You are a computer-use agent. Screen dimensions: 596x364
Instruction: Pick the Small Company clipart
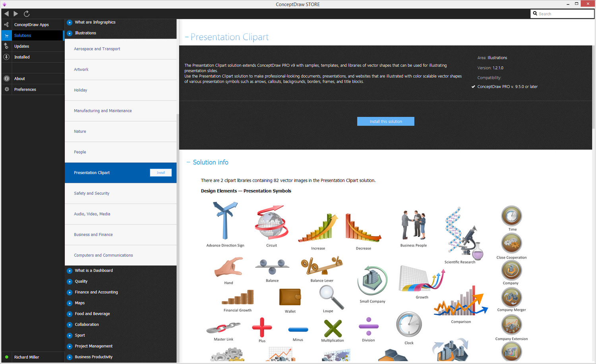[372, 281]
